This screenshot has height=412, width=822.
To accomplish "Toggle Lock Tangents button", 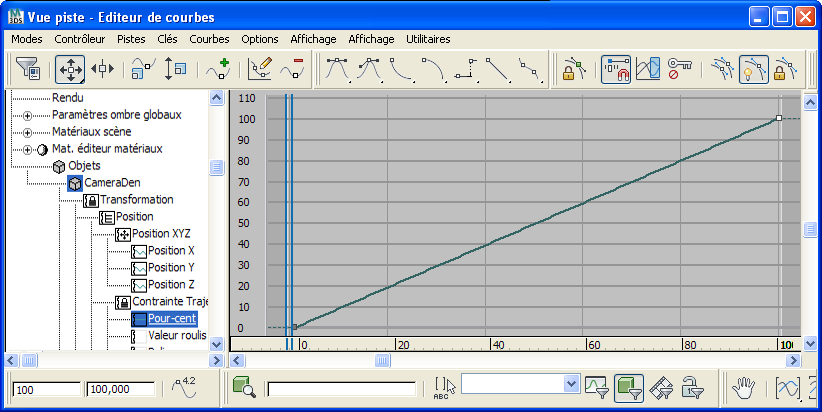I will tap(785, 69).
